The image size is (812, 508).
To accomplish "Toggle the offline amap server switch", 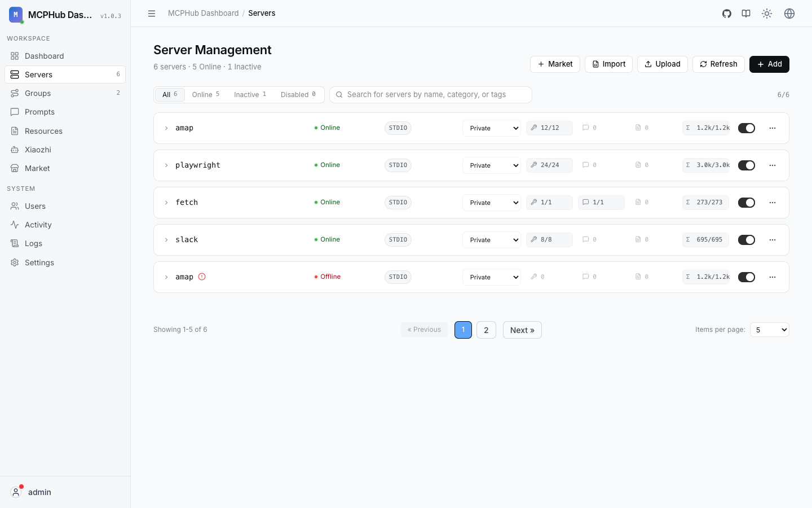I will [747, 277].
